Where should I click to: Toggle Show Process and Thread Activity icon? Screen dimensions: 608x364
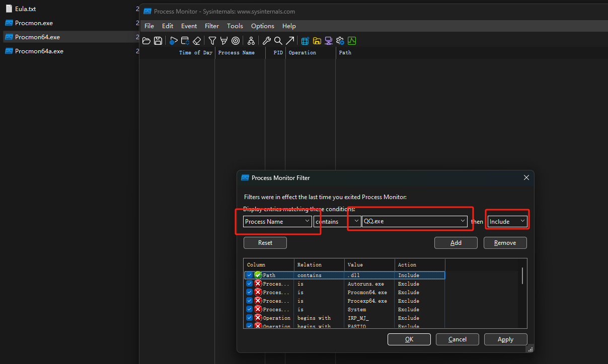click(340, 41)
